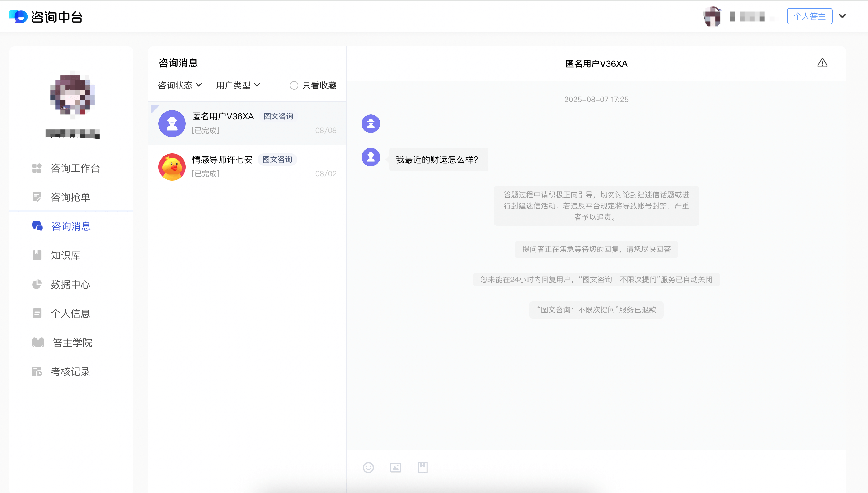Expand the 用户类型 filter dropdown
Viewport: 868px width, 493px height.
[238, 85]
